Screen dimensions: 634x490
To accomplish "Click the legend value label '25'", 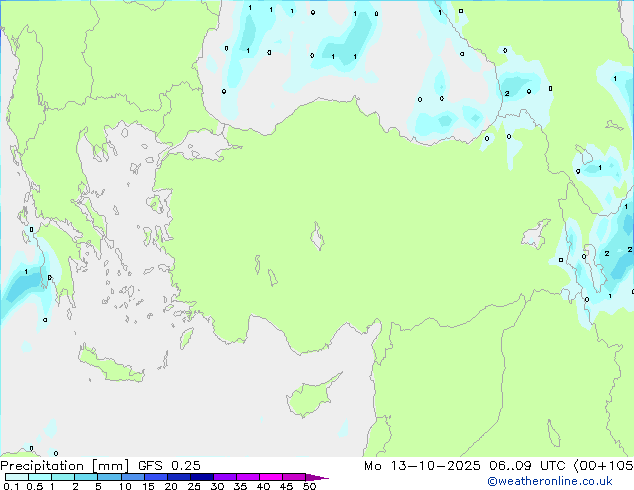I will (x=194, y=486).
